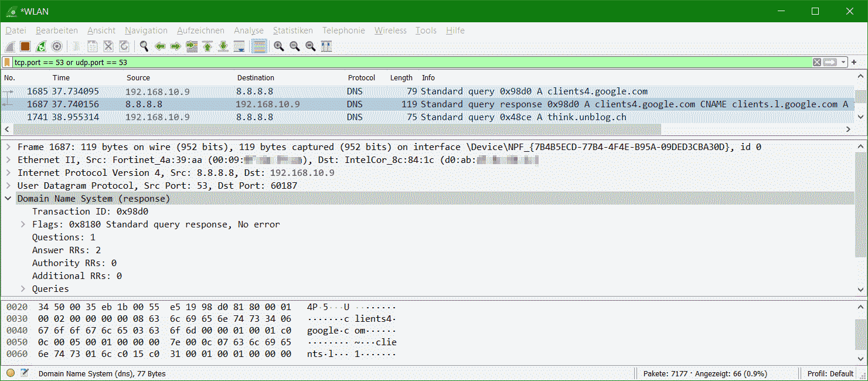Viewport: 868px width, 381px height.
Task: Click Profil: Default in status bar
Action: click(830, 373)
